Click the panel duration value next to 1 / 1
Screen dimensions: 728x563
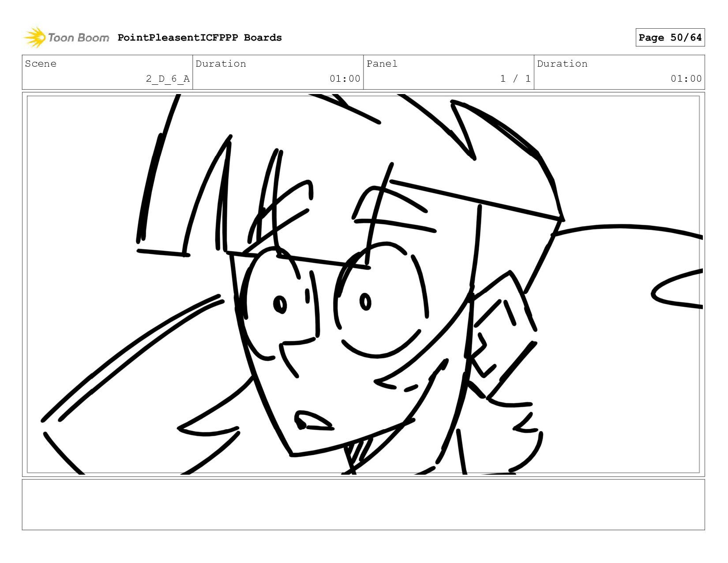click(686, 79)
